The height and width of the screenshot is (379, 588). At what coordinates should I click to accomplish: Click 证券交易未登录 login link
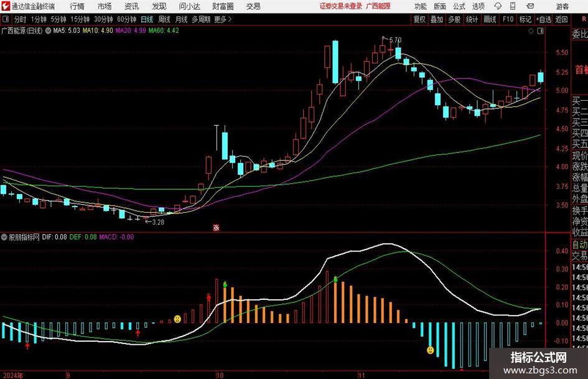341,6
